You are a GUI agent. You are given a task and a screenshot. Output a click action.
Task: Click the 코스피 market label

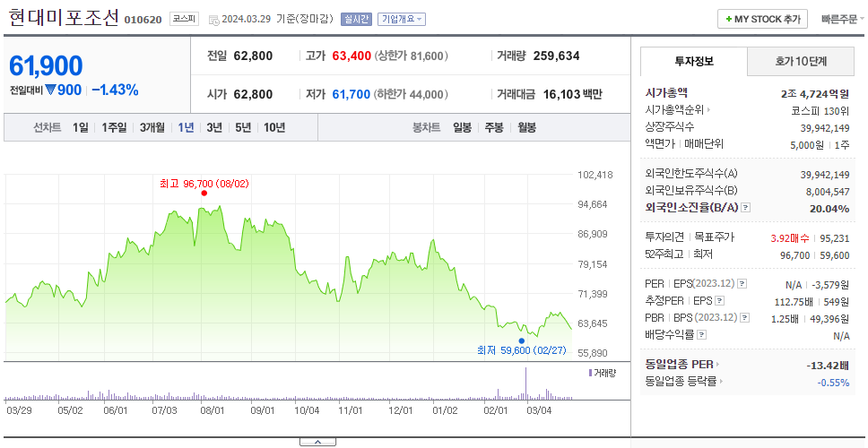(184, 19)
